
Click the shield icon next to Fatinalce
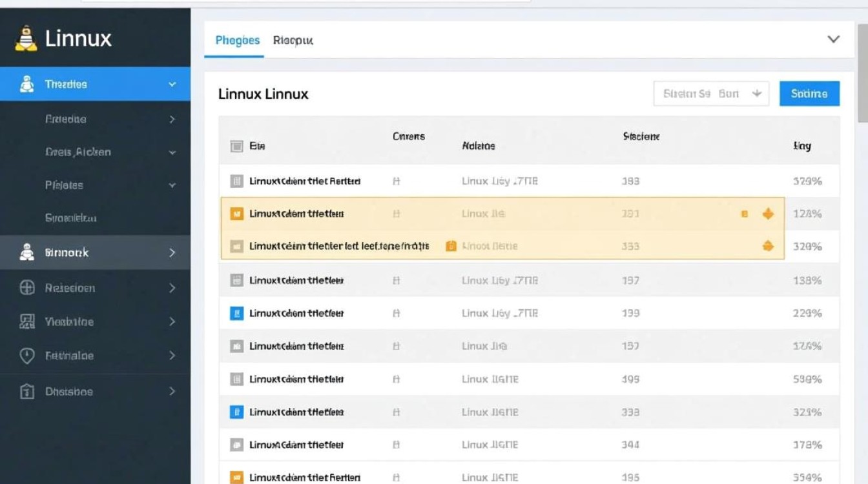[x=27, y=356]
